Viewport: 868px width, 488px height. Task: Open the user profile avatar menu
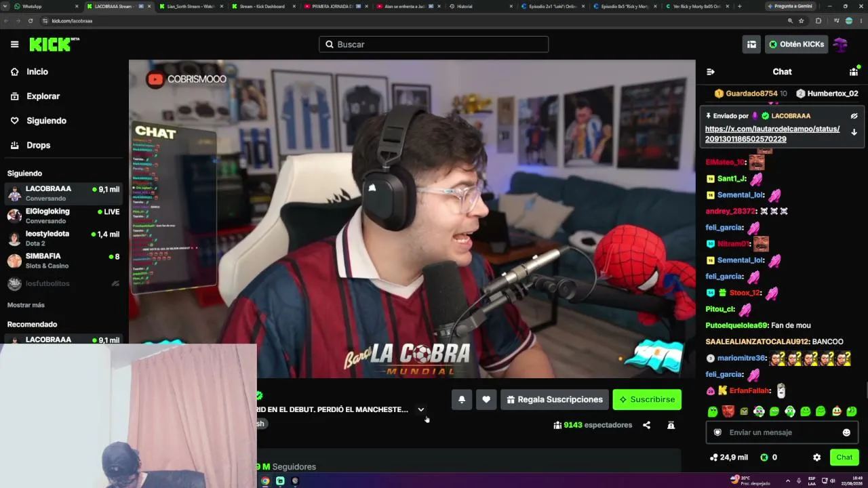pyautogui.click(x=841, y=44)
